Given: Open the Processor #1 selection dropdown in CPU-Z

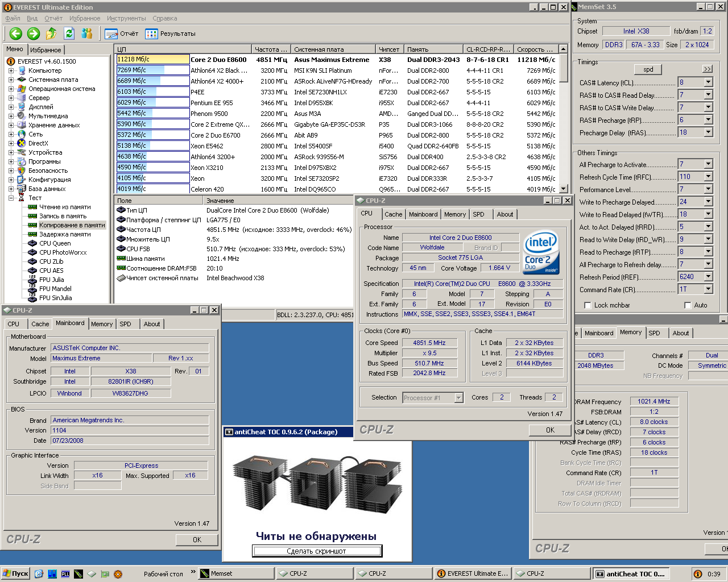Looking at the screenshot, I should pyautogui.click(x=458, y=398).
